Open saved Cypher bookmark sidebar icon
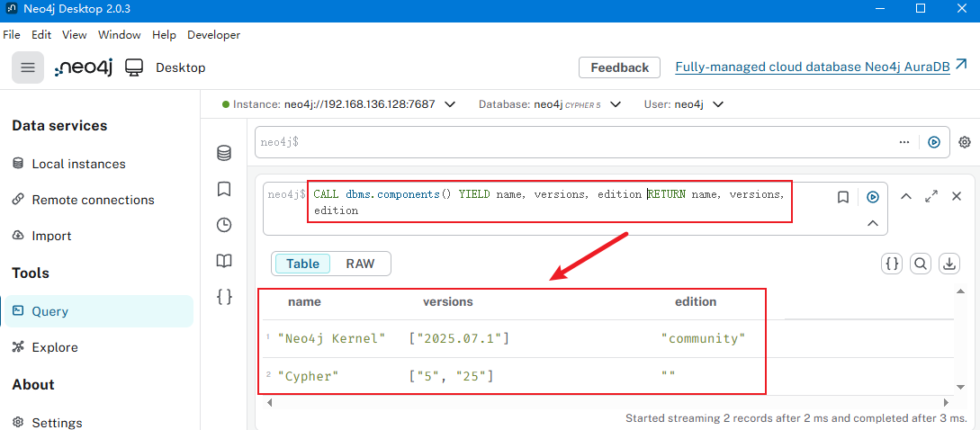The image size is (980, 430). [x=224, y=189]
